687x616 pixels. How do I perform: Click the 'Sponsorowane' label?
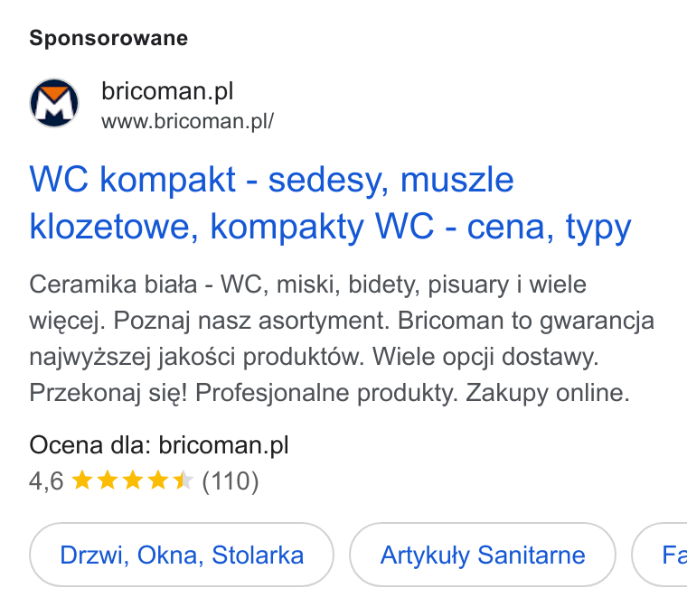click(108, 38)
